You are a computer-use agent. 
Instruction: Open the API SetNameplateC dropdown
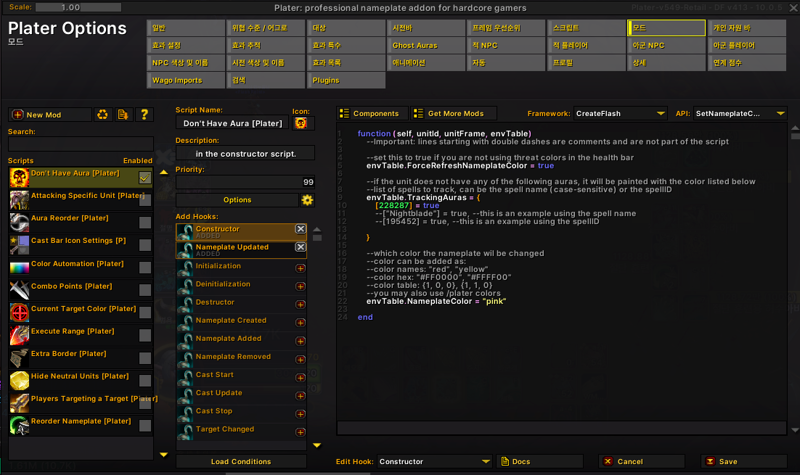point(740,113)
